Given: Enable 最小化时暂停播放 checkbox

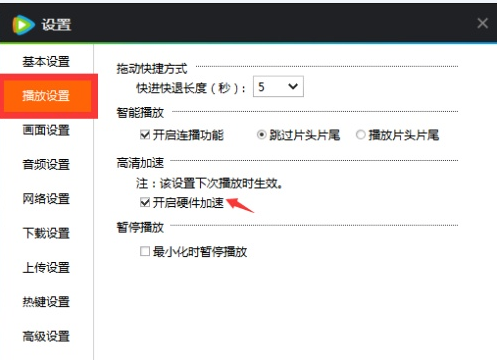Looking at the screenshot, I should [145, 251].
